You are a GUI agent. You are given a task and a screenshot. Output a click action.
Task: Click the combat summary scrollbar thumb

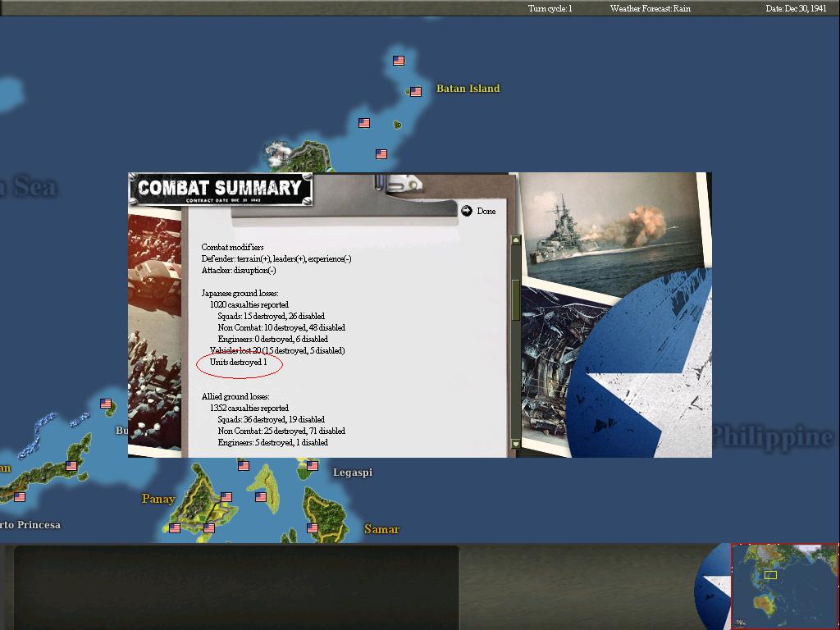tap(516, 300)
